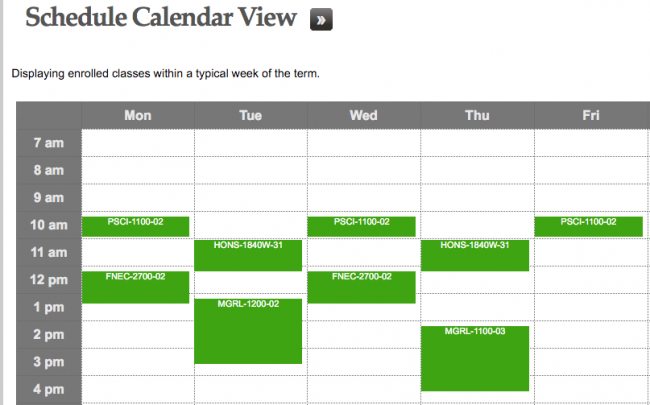
Task: Click Wednesday FNEC-2700-02 class block
Action: coord(361,287)
